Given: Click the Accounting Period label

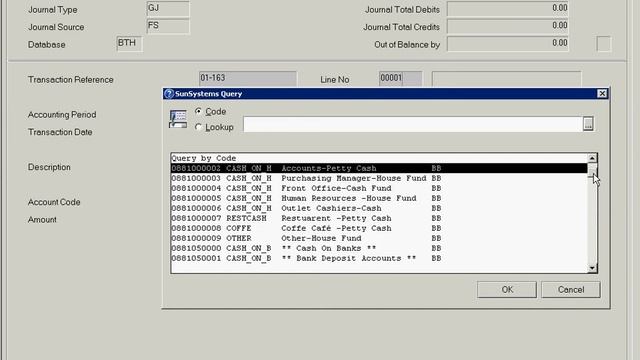Looking at the screenshot, I should pyautogui.click(x=62, y=115).
